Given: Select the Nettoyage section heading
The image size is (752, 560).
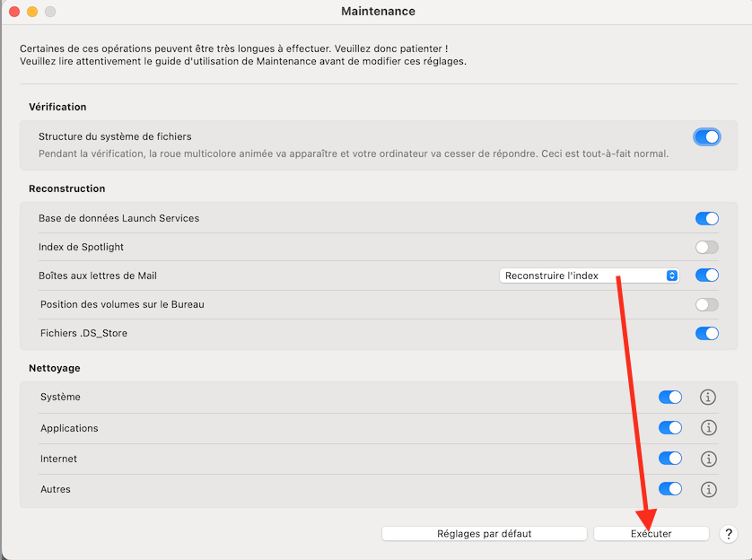Looking at the screenshot, I should [54, 368].
